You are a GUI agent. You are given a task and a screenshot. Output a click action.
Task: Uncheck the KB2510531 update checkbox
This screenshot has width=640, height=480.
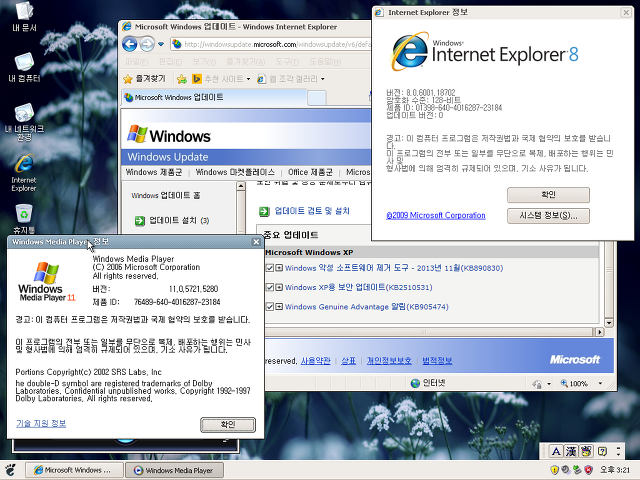270,287
